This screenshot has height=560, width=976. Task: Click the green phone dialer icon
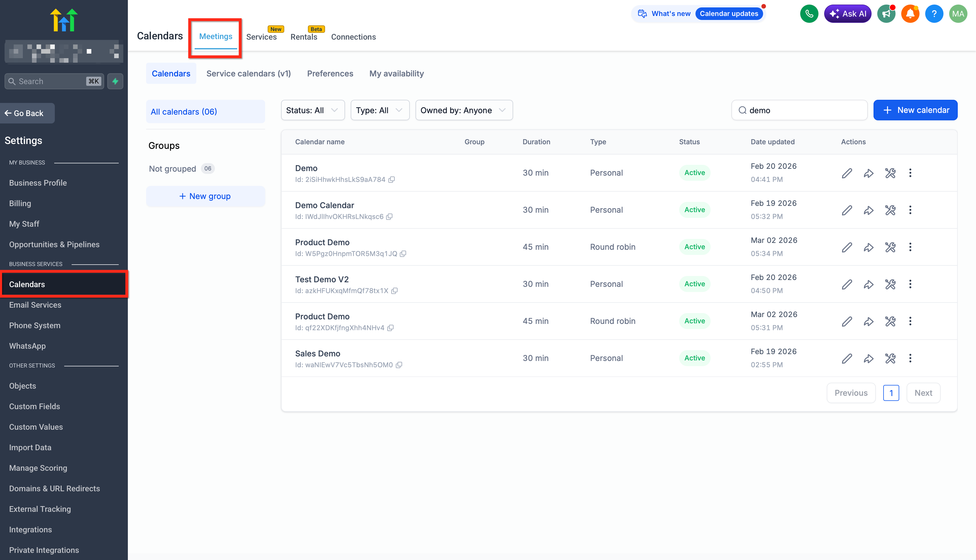pyautogui.click(x=809, y=14)
